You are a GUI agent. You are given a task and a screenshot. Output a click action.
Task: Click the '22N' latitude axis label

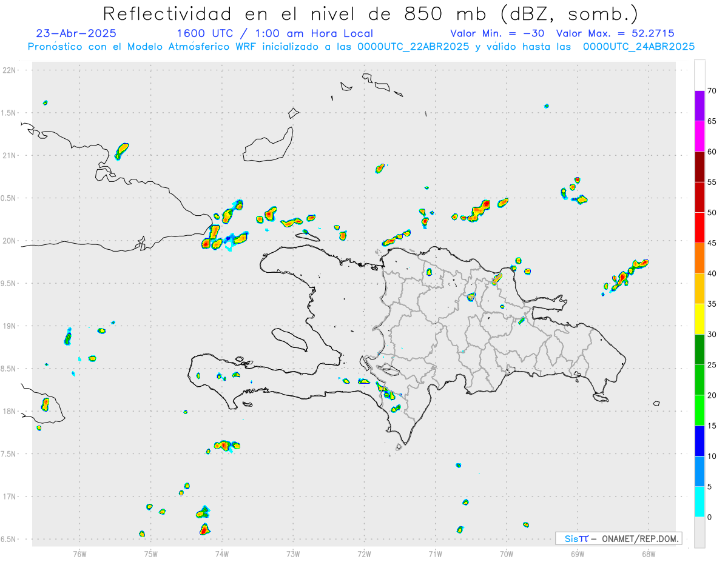[10, 70]
